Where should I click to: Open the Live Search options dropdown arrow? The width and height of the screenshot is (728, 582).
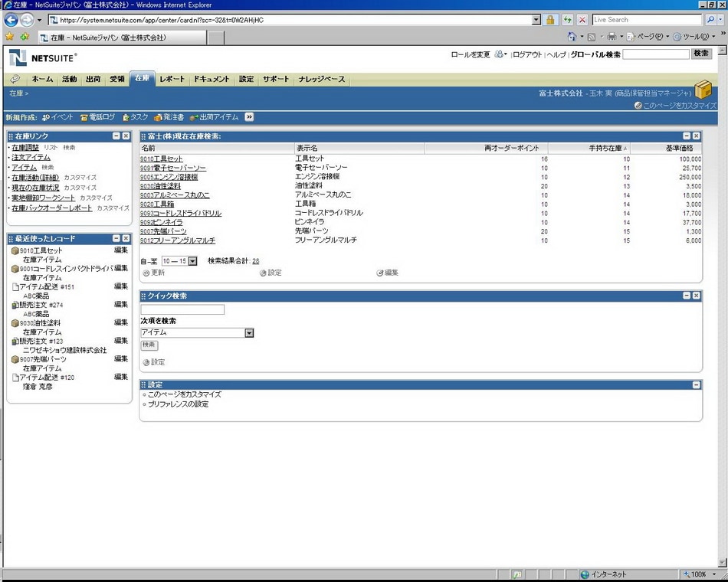point(720,20)
